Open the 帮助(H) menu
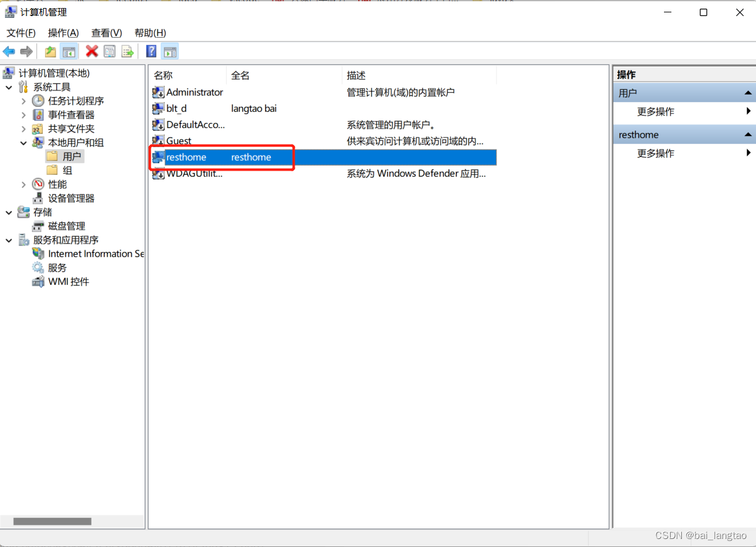Viewport: 756px width, 547px height. [x=150, y=33]
